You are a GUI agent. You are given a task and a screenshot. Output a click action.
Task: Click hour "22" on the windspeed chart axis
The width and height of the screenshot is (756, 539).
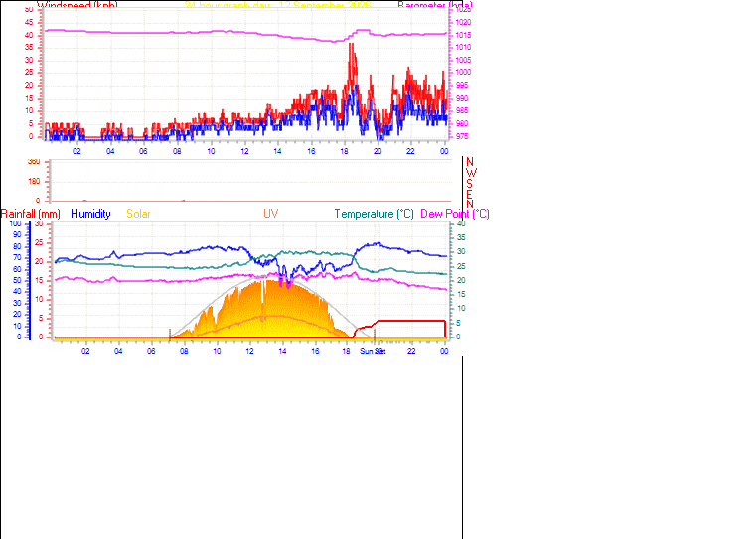pyautogui.click(x=410, y=151)
